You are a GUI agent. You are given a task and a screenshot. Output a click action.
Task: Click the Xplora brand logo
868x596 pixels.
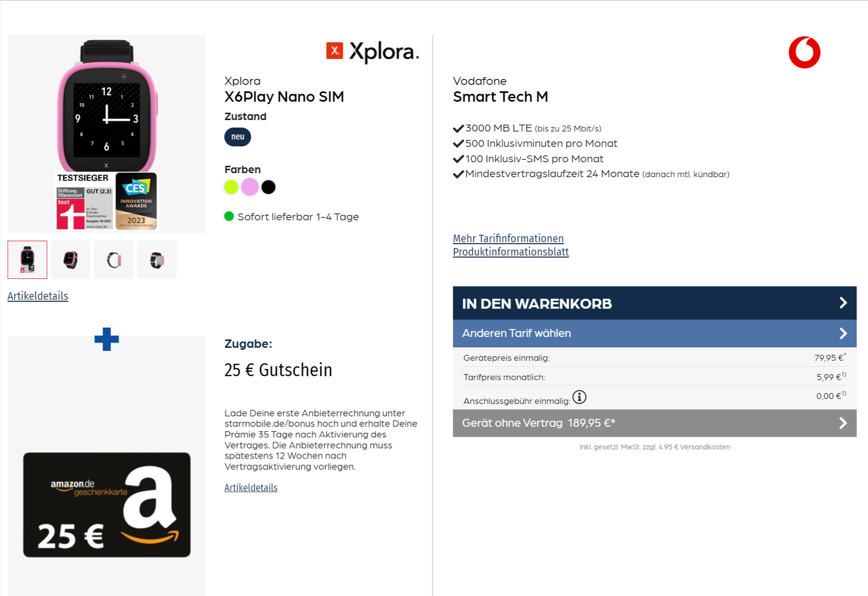[373, 51]
